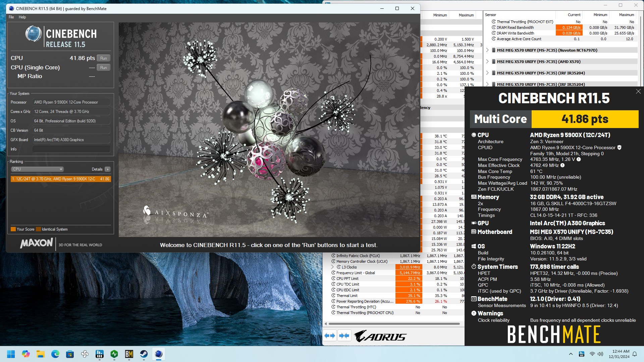Open the Help menu in Cinebench
644x362 pixels.
click(x=22, y=17)
